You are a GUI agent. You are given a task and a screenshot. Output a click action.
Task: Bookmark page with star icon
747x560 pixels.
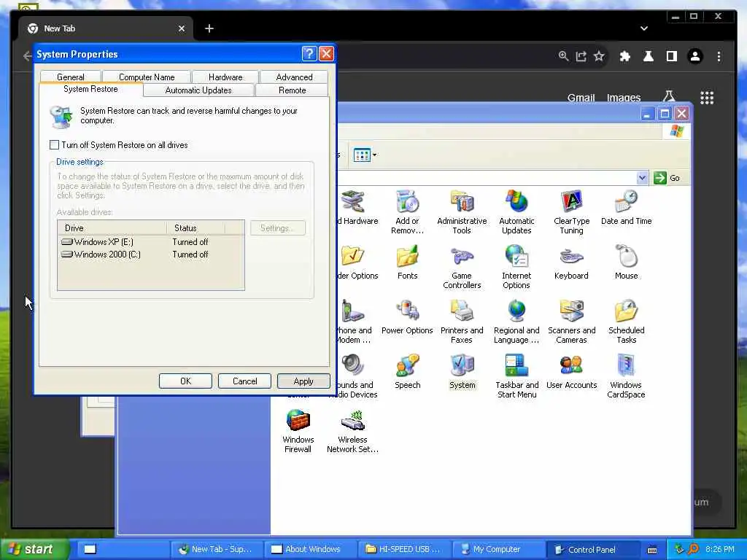point(599,57)
